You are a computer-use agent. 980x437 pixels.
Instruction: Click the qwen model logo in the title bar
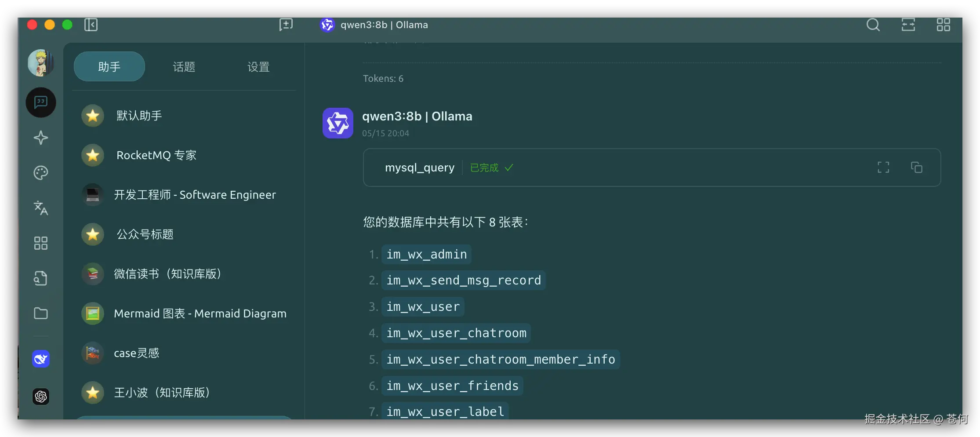(x=327, y=25)
